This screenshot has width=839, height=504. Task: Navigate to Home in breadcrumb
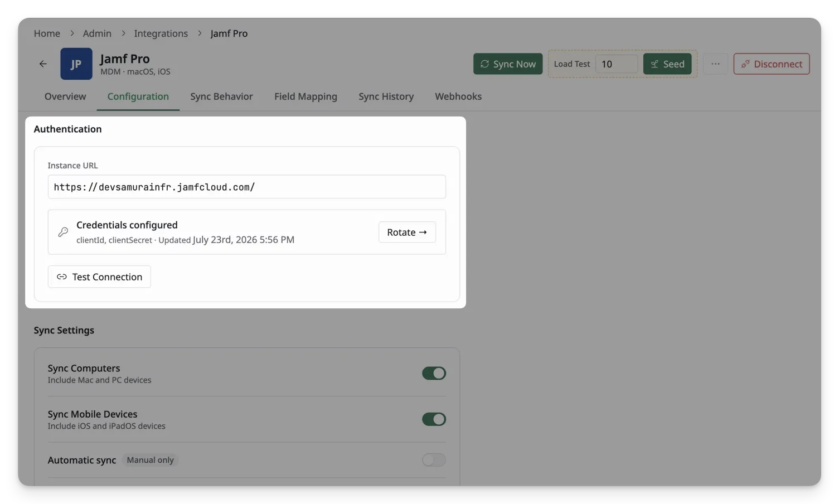point(47,33)
